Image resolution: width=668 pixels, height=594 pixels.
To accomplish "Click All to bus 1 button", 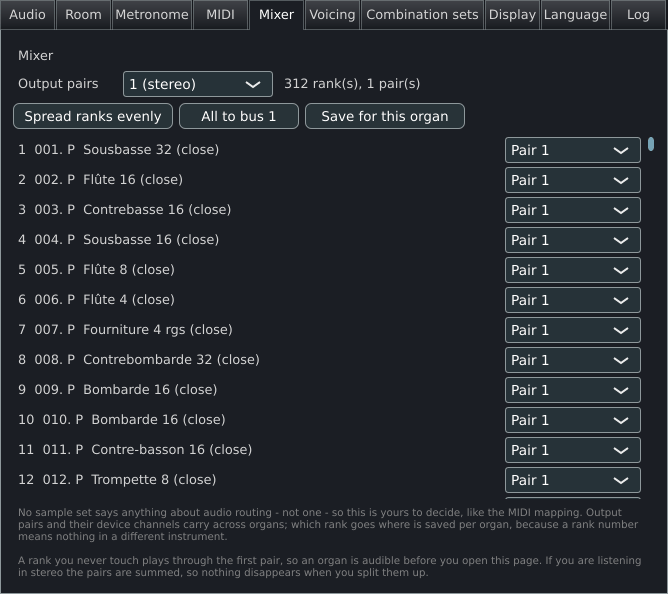I will point(239,116).
